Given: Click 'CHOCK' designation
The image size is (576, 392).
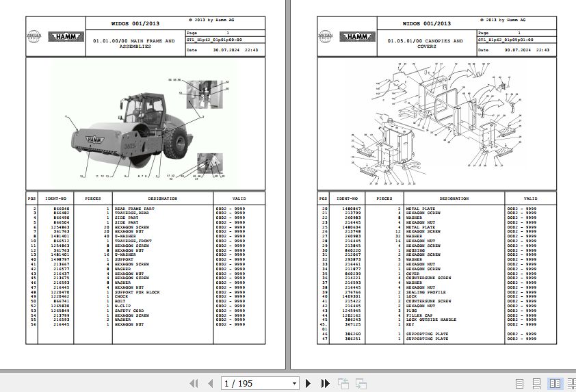Looking at the screenshot, I should [121, 296].
